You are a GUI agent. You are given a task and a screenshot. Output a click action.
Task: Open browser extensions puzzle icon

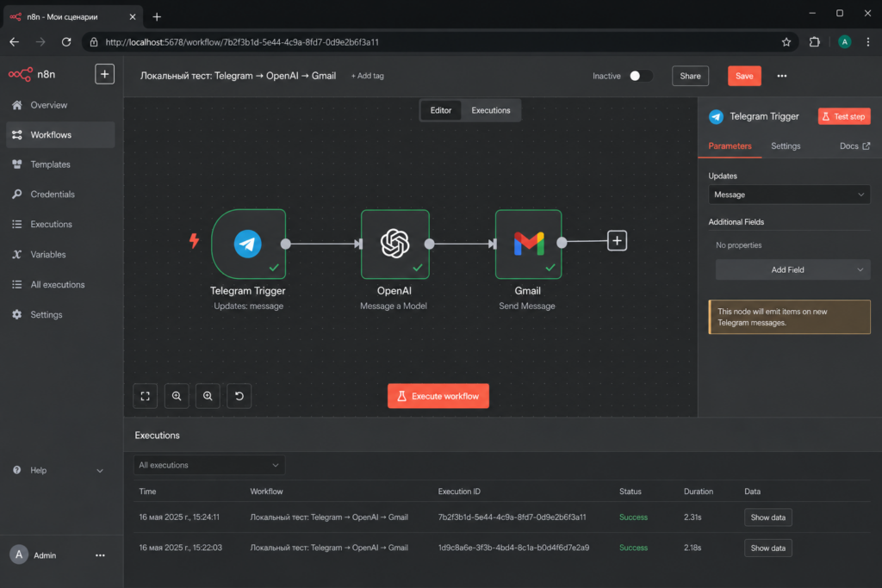click(x=815, y=42)
